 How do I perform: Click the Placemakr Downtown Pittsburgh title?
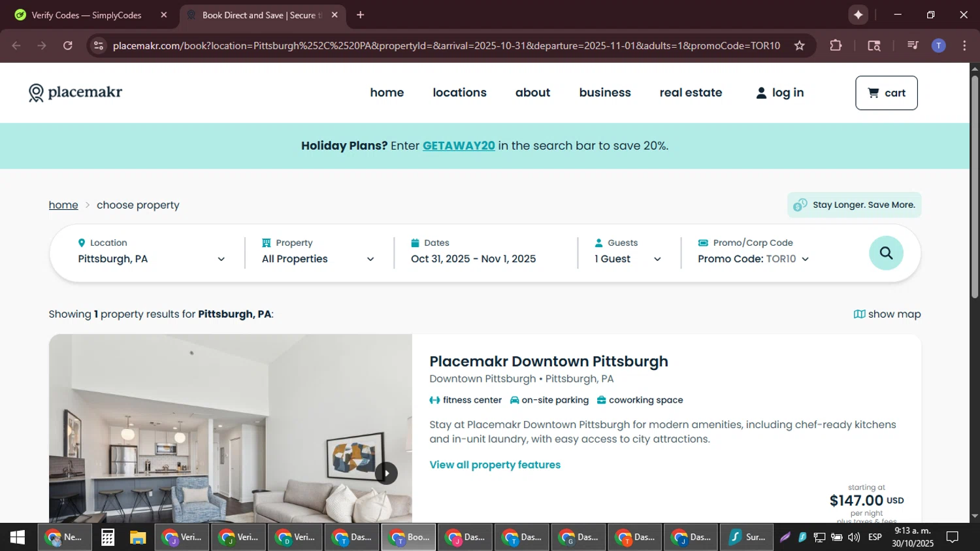click(549, 361)
